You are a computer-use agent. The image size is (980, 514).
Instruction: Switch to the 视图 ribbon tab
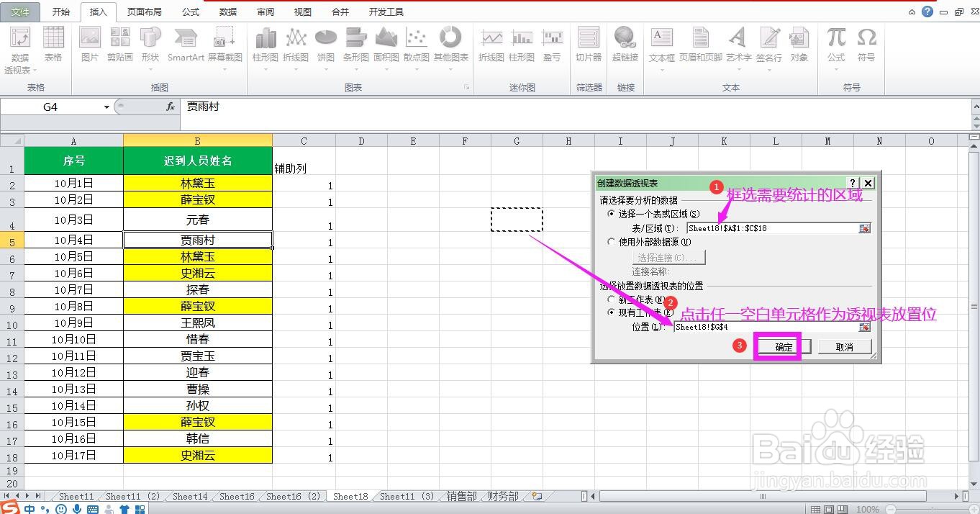coord(303,12)
